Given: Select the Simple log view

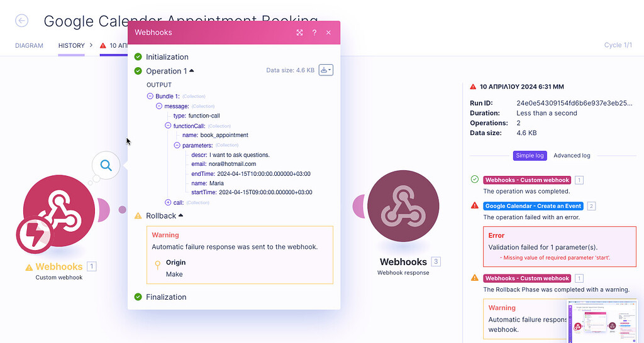Looking at the screenshot, I should pyautogui.click(x=530, y=156).
